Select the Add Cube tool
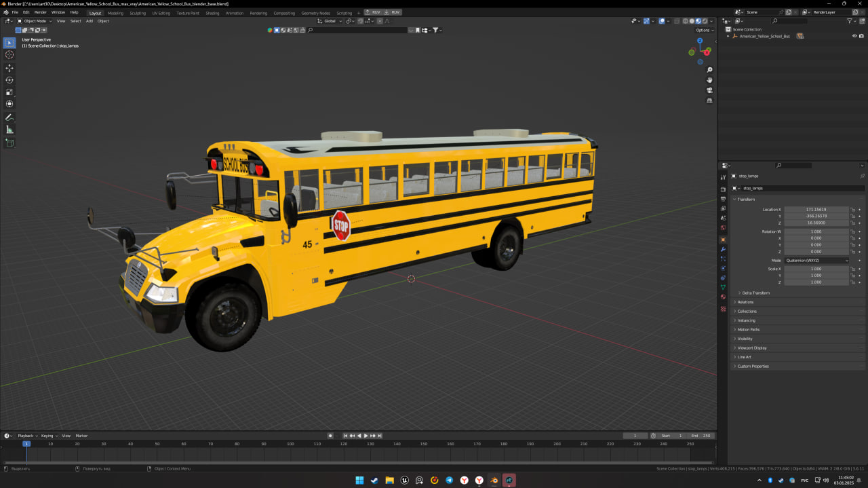868x488 pixels. (x=9, y=143)
